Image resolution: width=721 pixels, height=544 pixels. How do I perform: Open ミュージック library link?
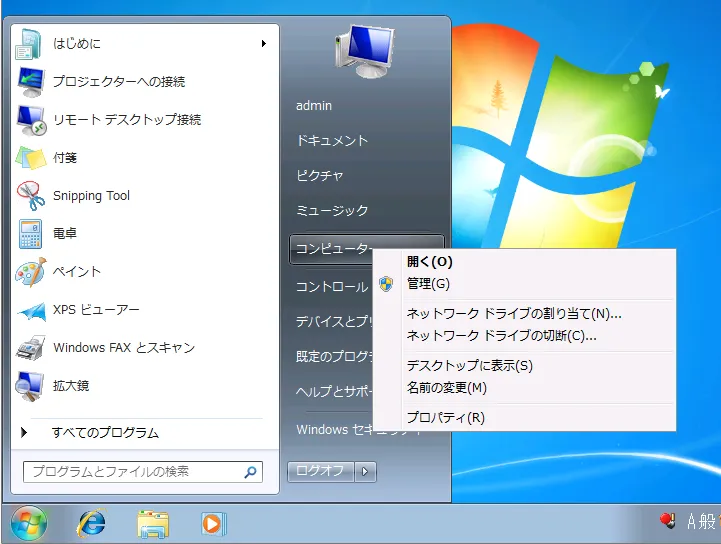tap(332, 211)
